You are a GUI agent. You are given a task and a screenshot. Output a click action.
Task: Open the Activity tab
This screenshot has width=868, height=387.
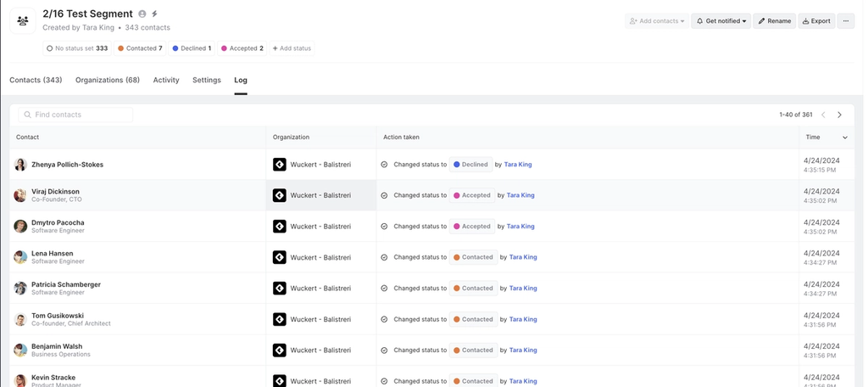(166, 80)
